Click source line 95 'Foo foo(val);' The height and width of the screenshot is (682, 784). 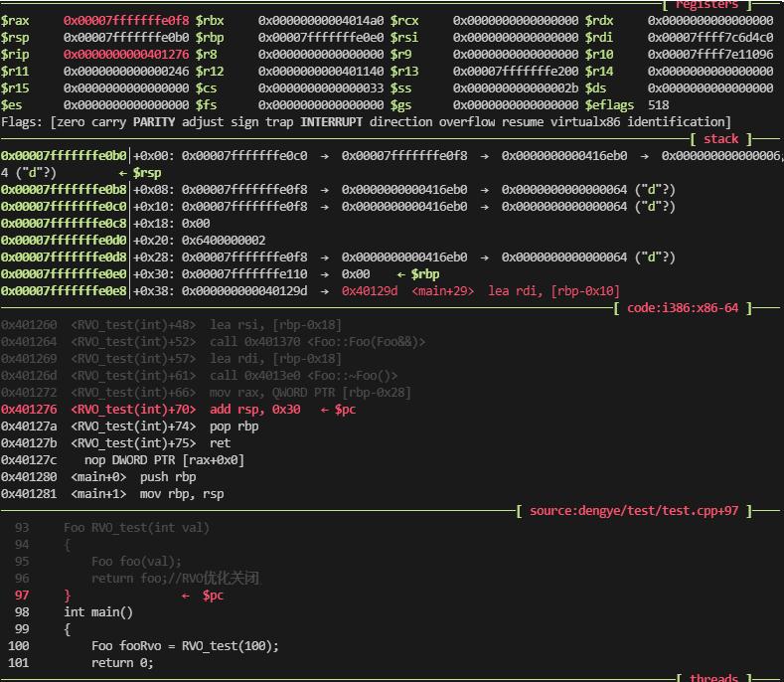pos(136,562)
